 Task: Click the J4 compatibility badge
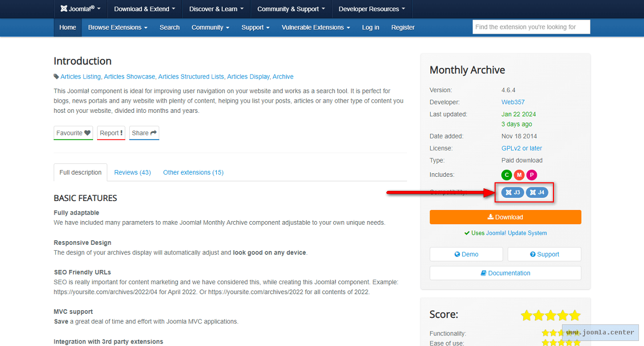[537, 192]
